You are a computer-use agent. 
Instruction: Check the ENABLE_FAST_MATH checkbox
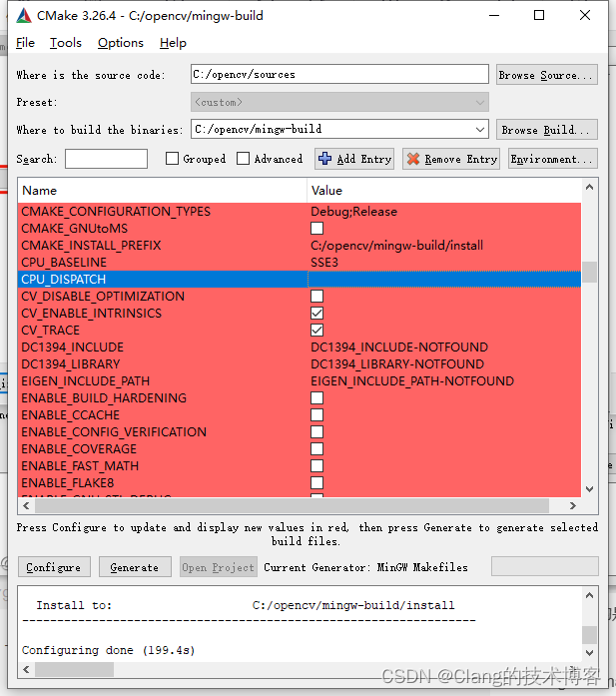[316, 465]
